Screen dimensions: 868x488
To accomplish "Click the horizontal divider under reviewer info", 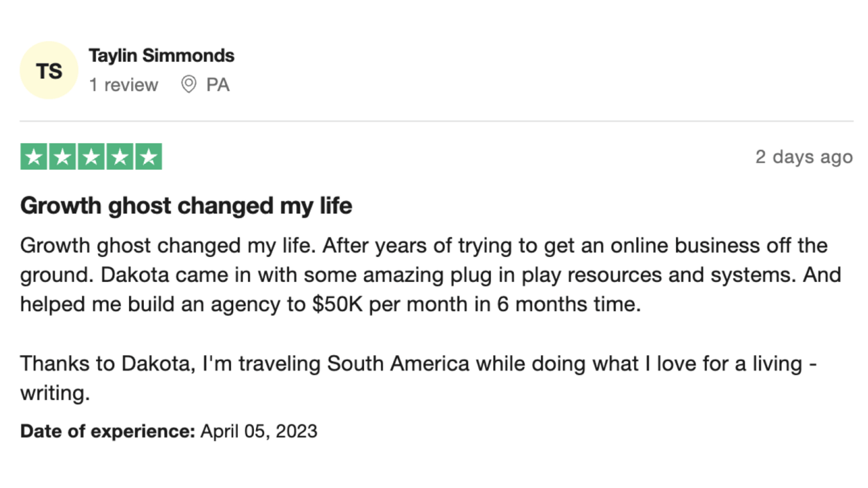I will pos(437,121).
